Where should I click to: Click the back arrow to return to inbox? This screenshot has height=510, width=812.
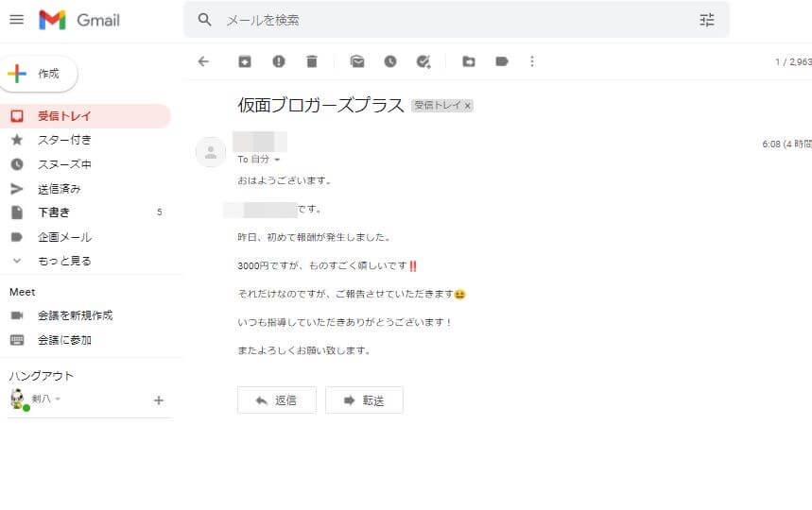click(203, 61)
